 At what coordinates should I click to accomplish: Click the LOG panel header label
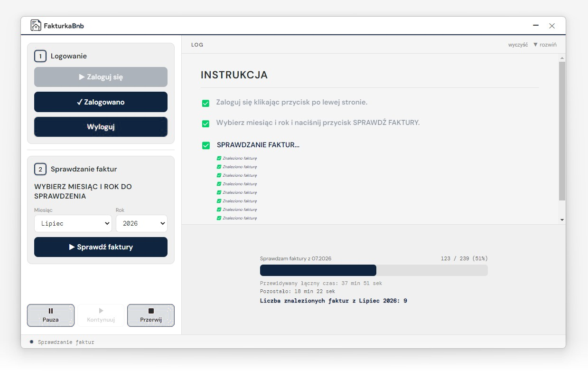(197, 45)
